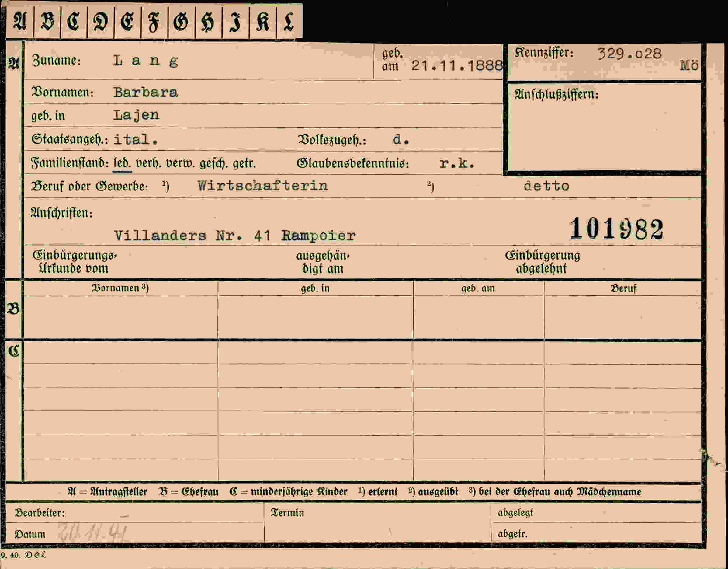The width and height of the screenshot is (728, 569).
Task: Click the Beruf column header
Action: pos(623,288)
